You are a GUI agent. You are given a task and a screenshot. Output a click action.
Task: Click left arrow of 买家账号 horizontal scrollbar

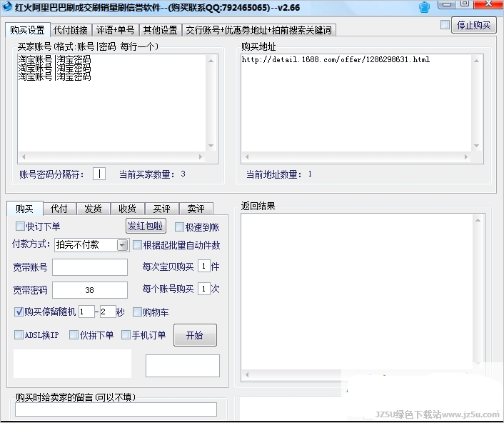click(x=24, y=156)
